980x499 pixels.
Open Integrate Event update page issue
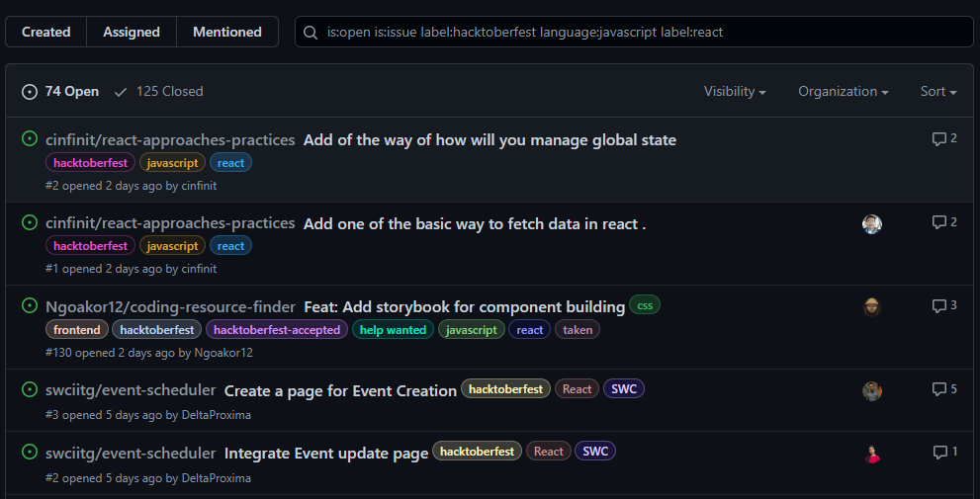(x=326, y=454)
